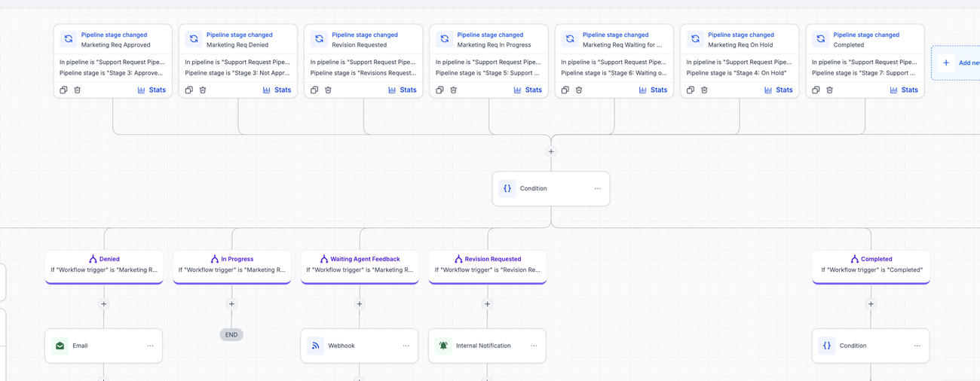
Task: Open Webhook action options menu
Action: point(406,346)
